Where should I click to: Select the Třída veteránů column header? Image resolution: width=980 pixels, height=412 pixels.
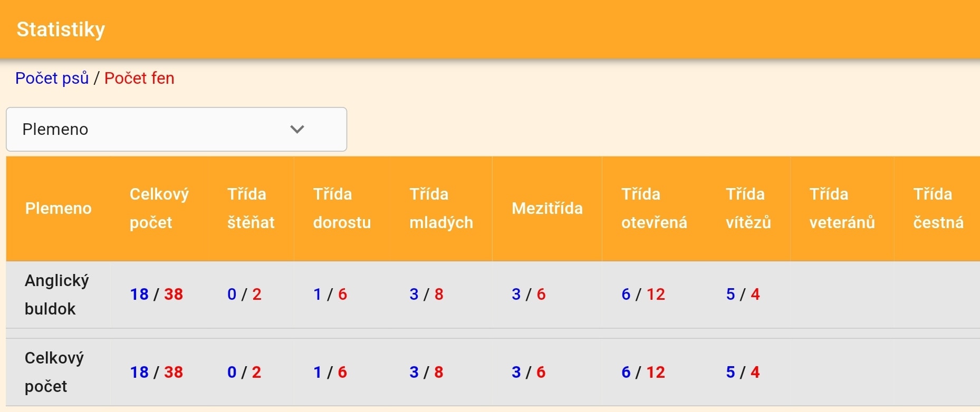pyautogui.click(x=842, y=208)
